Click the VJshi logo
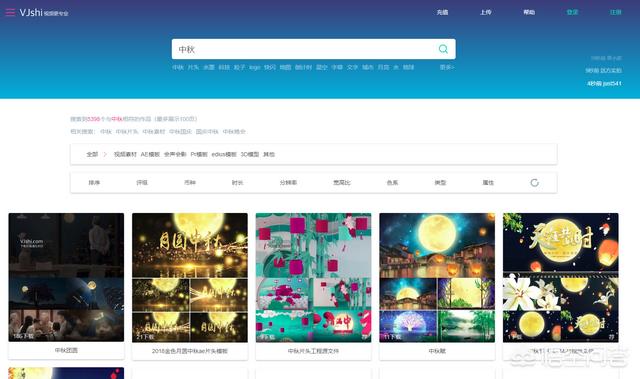 click(x=44, y=13)
